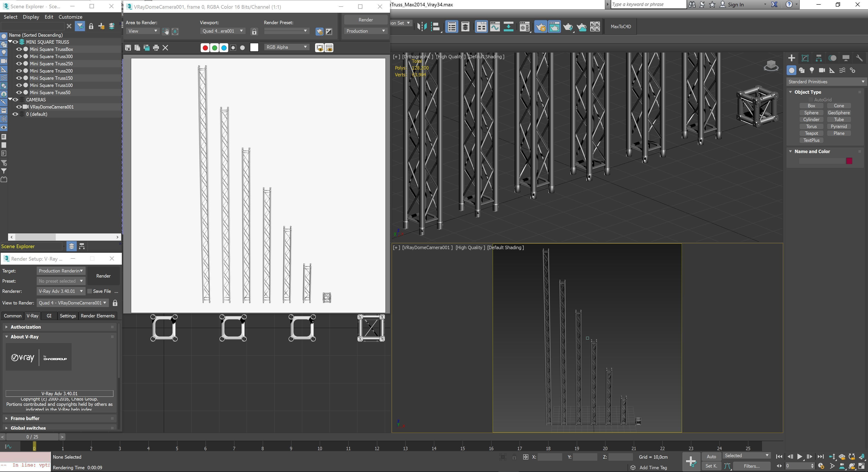Lock the viewport to render in frame window

(254, 32)
